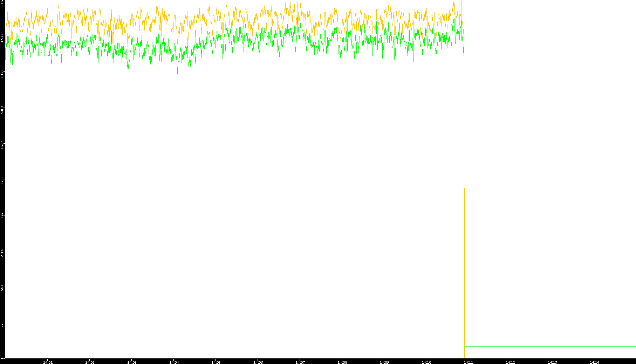
Task: Click the short green segment mid-drop
Action: (464, 192)
